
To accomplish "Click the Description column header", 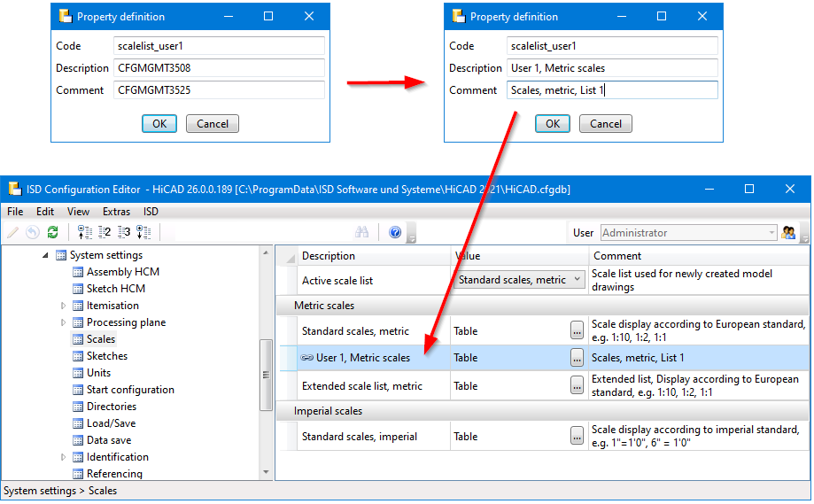I will pyautogui.click(x=374, y=256).
